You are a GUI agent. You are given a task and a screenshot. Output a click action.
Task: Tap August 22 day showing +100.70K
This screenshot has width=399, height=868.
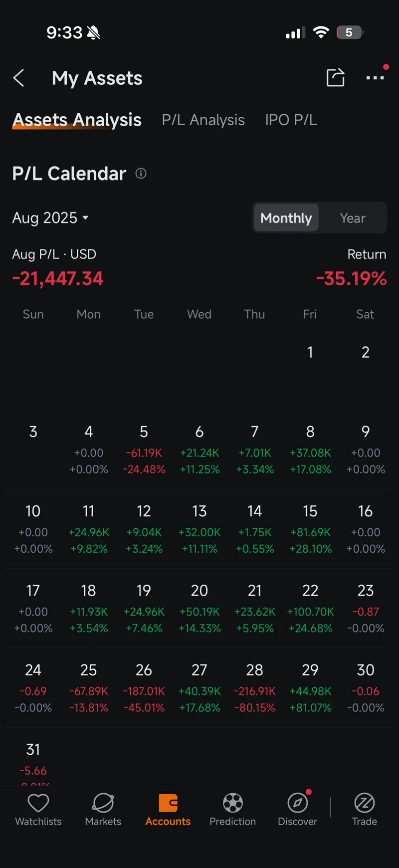(310, 609)
